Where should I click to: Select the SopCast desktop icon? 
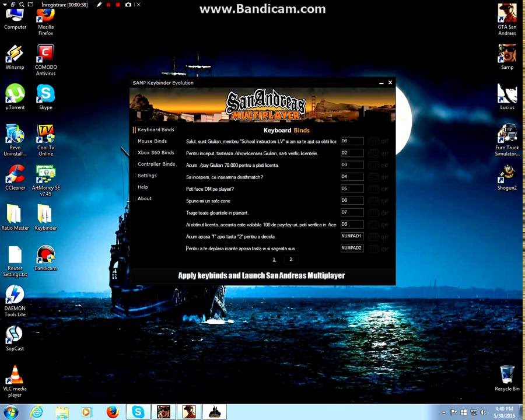tap(15, 338)
